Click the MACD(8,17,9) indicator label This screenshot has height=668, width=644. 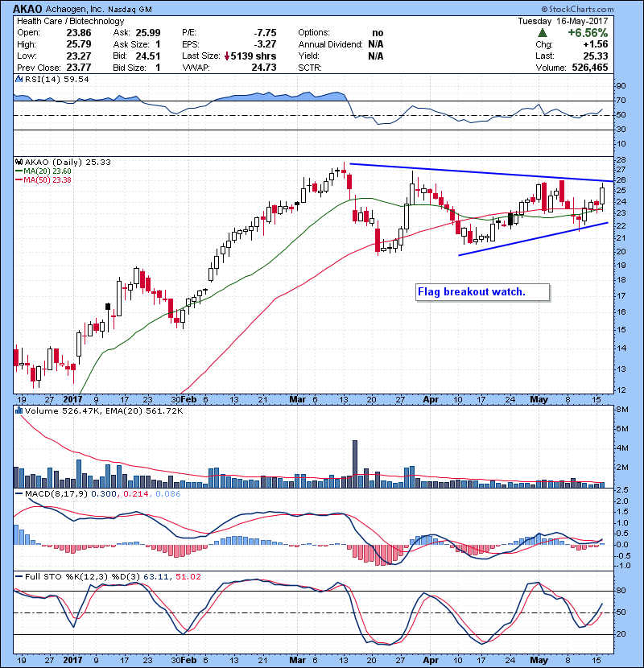click(56, 494)
